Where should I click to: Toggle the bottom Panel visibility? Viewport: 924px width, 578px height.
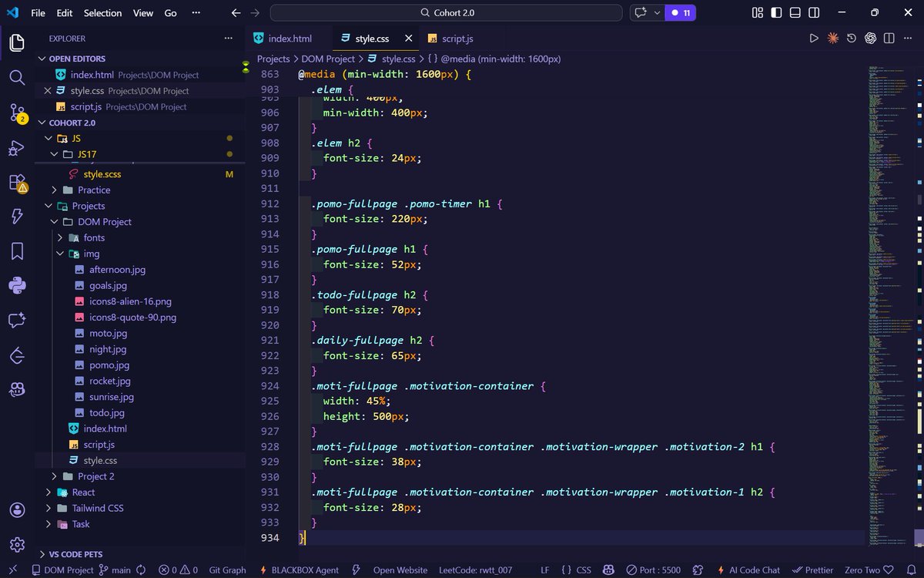(x=795, y=13)
